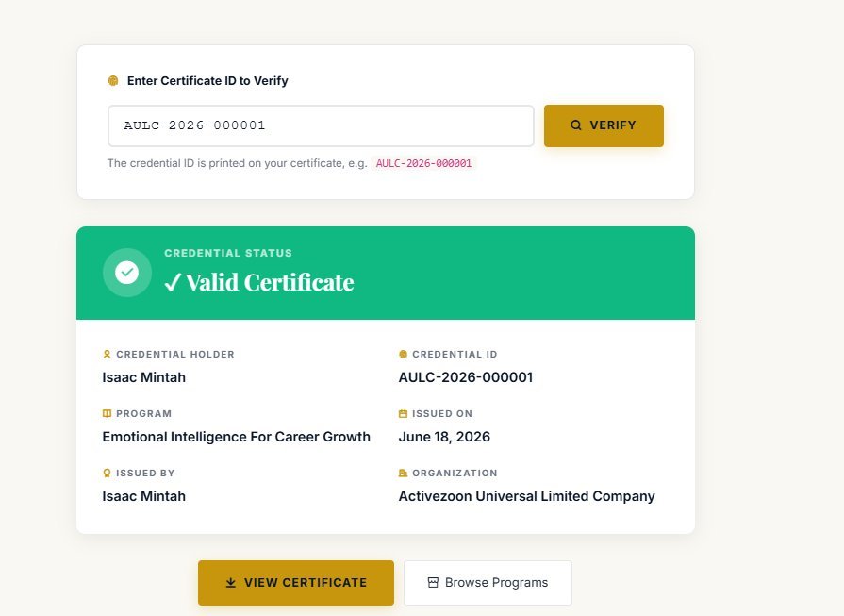The image size is (844, 616).
Task: Click the 'ISSUED BY' label
Action: [145, 473]
